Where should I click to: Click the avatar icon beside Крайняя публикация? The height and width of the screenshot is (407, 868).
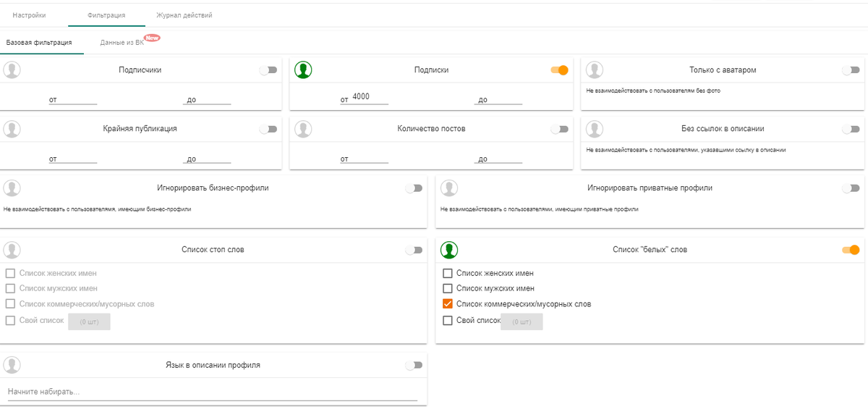pos(12,129)
